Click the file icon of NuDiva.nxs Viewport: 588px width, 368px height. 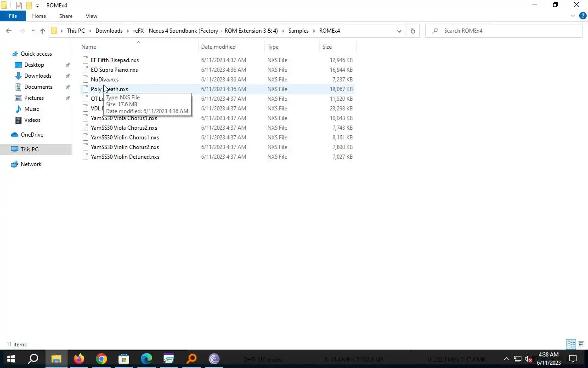pyautogui.click(x=85, y=80)
